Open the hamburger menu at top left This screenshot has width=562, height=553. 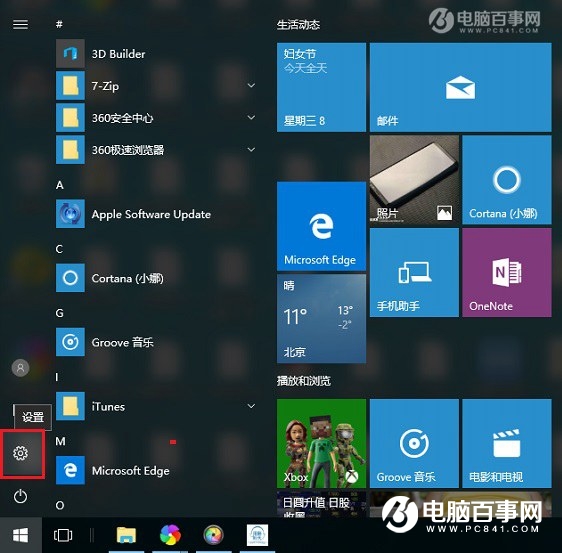(x=20, y=24)
